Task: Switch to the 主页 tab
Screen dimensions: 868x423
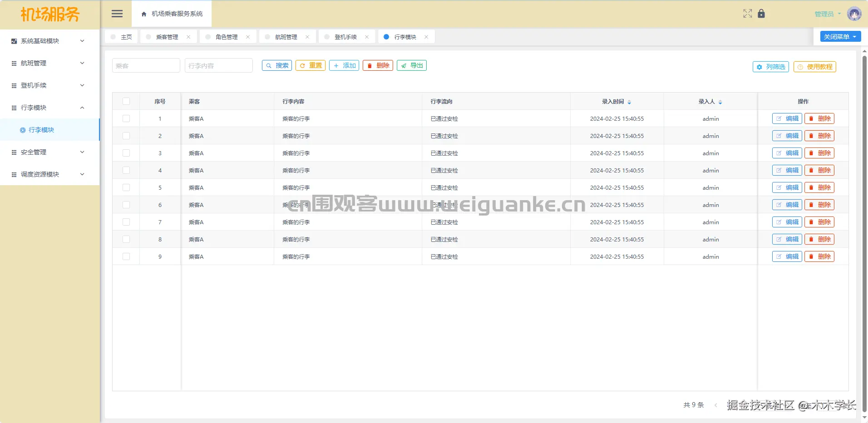Action: 121,37
